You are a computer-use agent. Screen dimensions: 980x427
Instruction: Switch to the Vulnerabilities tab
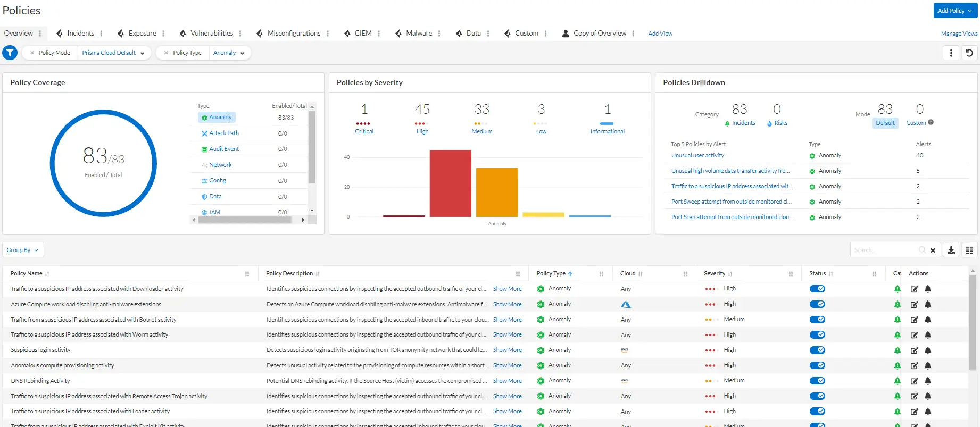(211, 33)
